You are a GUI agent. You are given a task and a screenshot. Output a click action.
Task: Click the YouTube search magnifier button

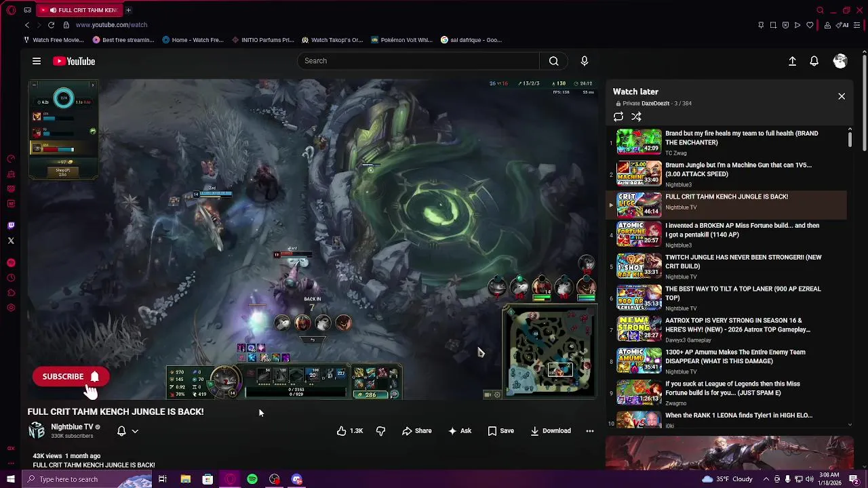coord(554,61)
